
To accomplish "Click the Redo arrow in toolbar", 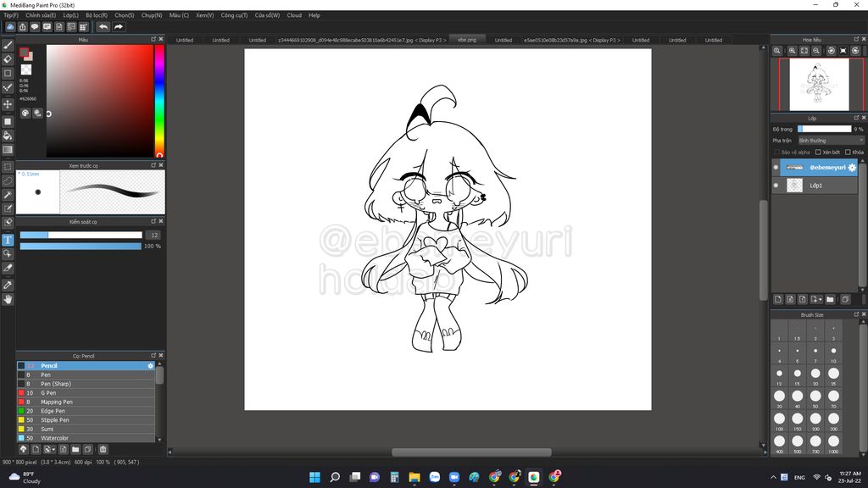I will click(x=119, y=26).
